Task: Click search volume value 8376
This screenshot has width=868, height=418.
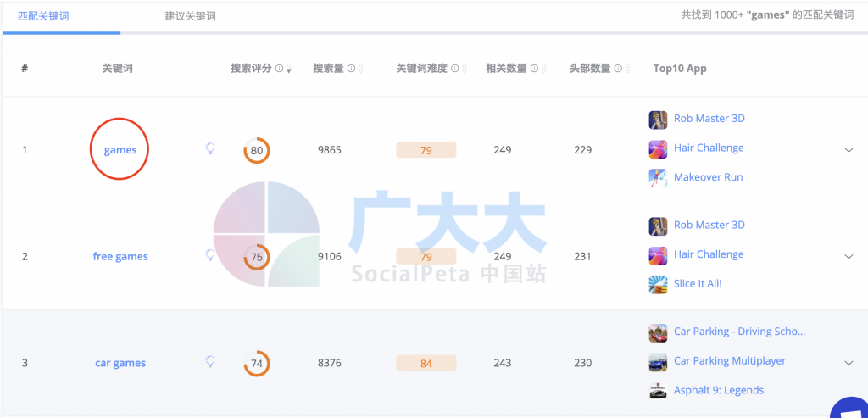Action: click(330, 363)
